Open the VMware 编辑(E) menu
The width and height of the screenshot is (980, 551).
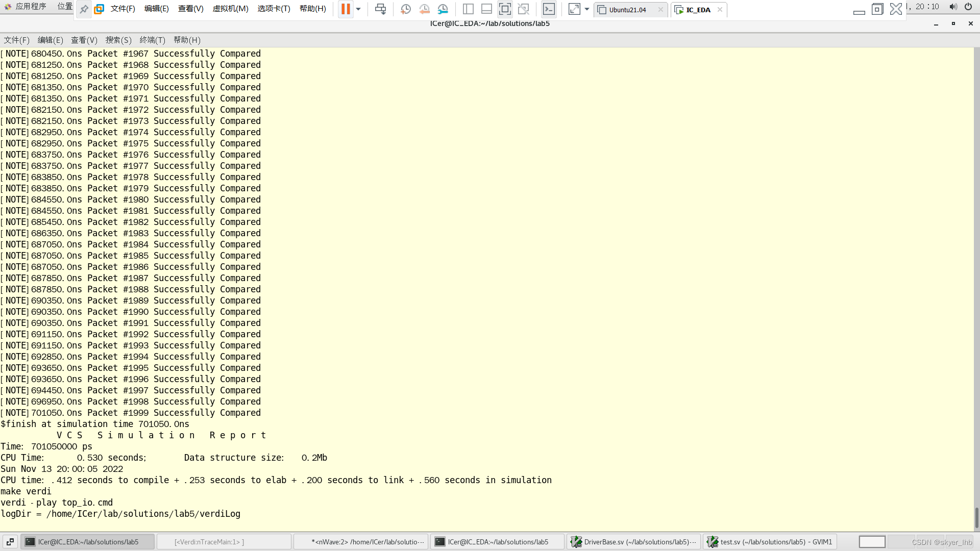point(156,9)
